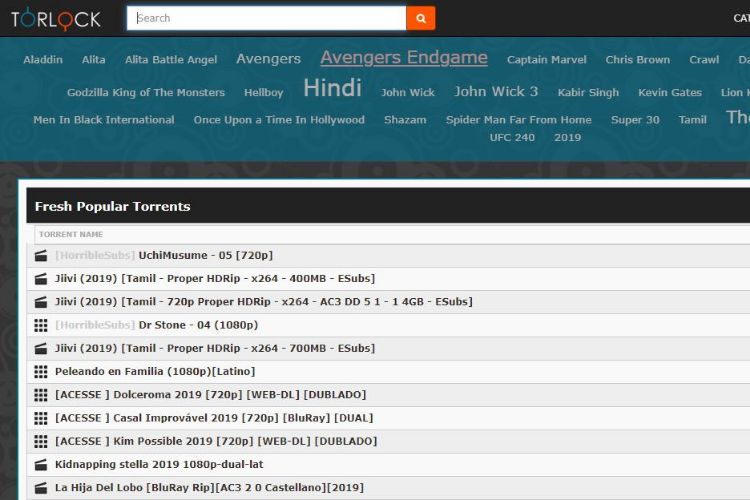Image resolution: width=750 pixels, height=500 pixels.
Task: Click the grid icon beside Peleando en Familia
Action: (x=41, y=372)
